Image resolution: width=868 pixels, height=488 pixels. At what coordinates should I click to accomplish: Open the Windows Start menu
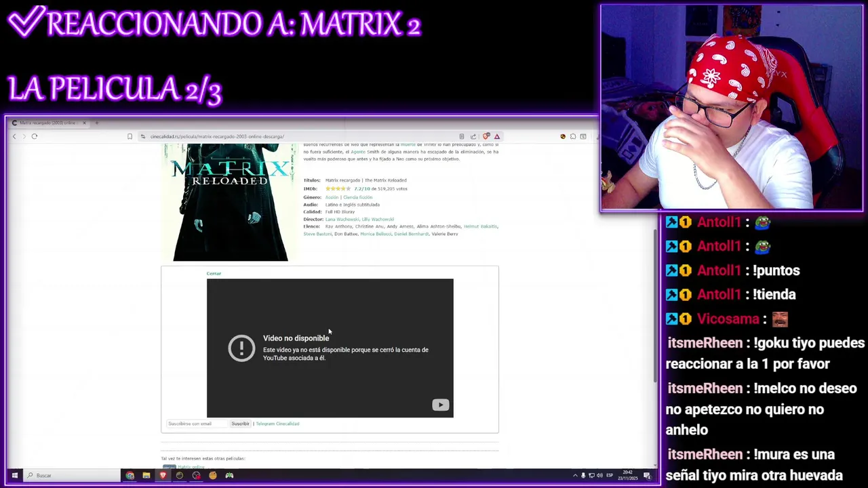(14, 475)
